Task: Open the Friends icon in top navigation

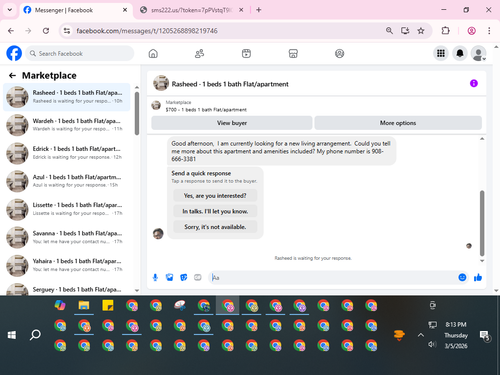Action: tap(199, 53)
